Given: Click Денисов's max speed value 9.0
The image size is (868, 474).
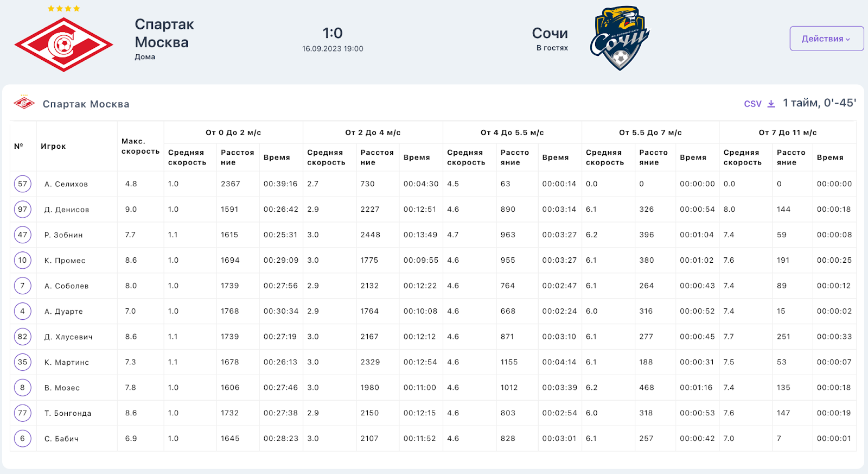Looking at the screenshot, I should tap(131, 210).
